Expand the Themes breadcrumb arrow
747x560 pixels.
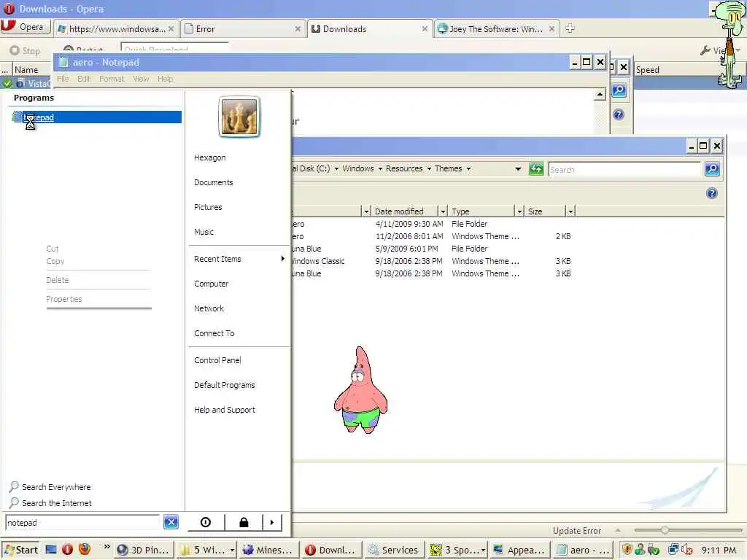coord(469,169)
